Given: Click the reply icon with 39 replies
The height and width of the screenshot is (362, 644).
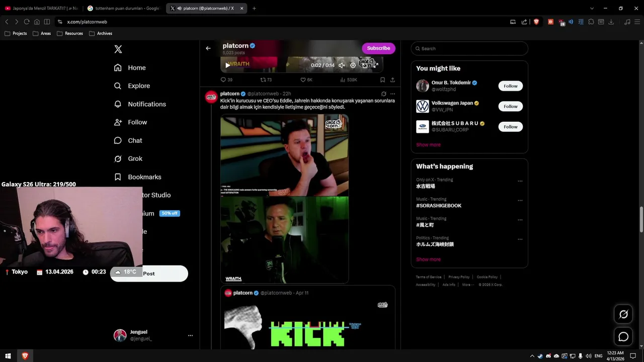Looking at the screenshot, I should point(226,80).
